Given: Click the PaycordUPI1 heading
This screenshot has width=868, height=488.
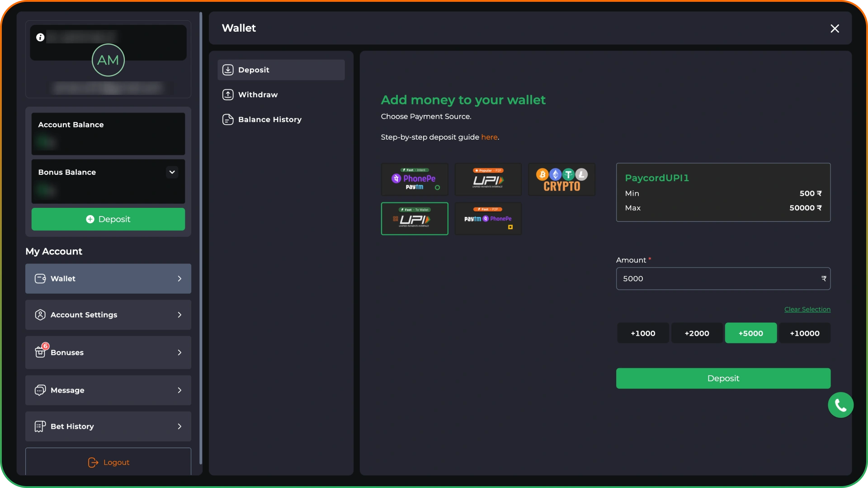Looking at the screenshot, I should 657,178.
